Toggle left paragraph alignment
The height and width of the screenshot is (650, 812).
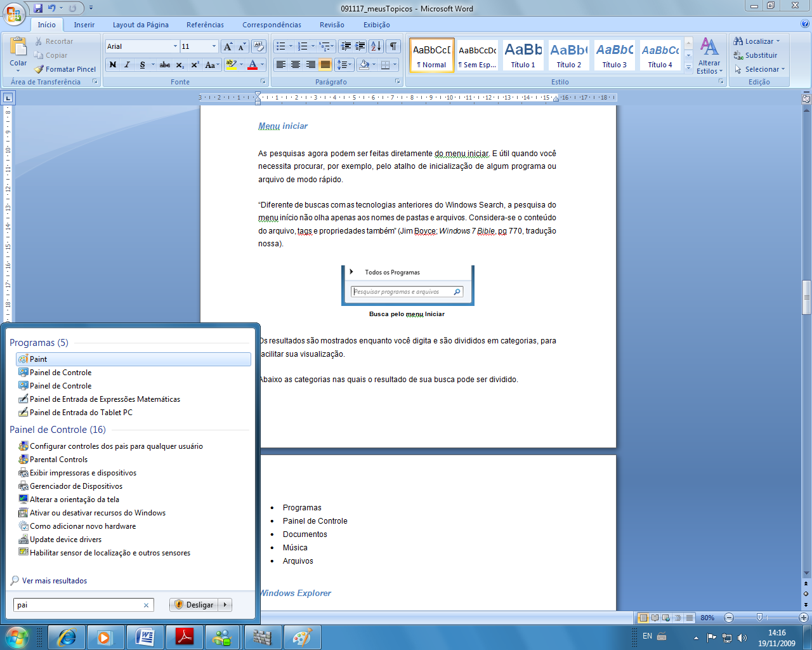click(x=281, y=65)
